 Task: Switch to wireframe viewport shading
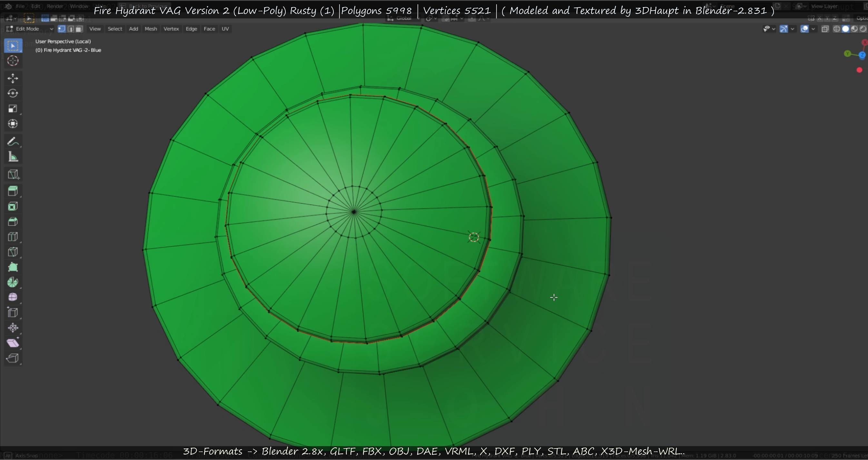click(x=837, y=29)
